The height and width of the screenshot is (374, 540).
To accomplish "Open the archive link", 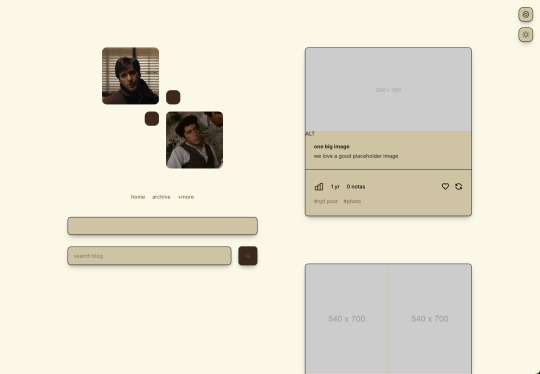I will [x=161, y=197].
